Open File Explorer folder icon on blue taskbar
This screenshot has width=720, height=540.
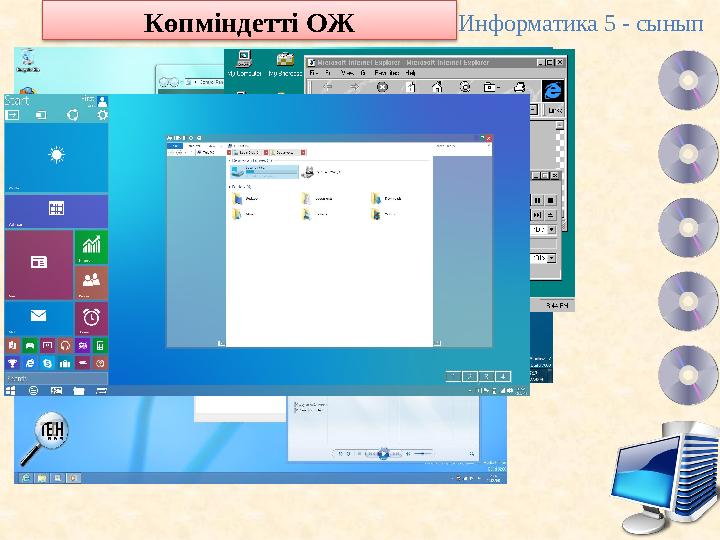coord(79,391)
